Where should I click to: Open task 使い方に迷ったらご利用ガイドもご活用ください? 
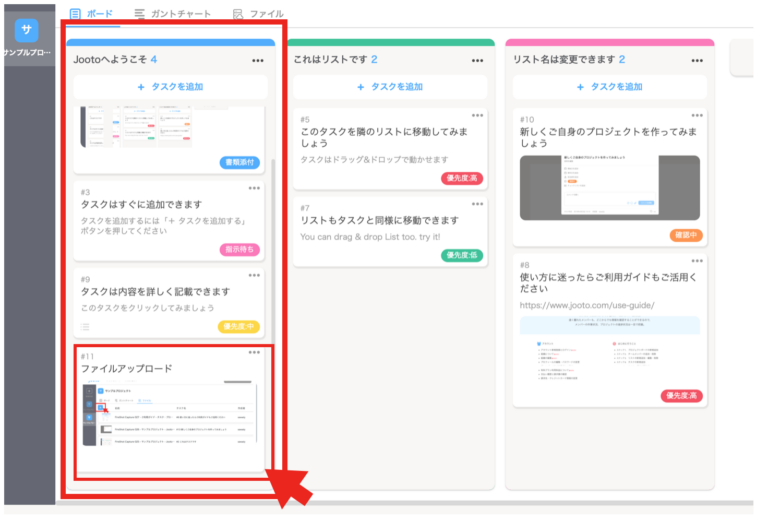(608, 283)
